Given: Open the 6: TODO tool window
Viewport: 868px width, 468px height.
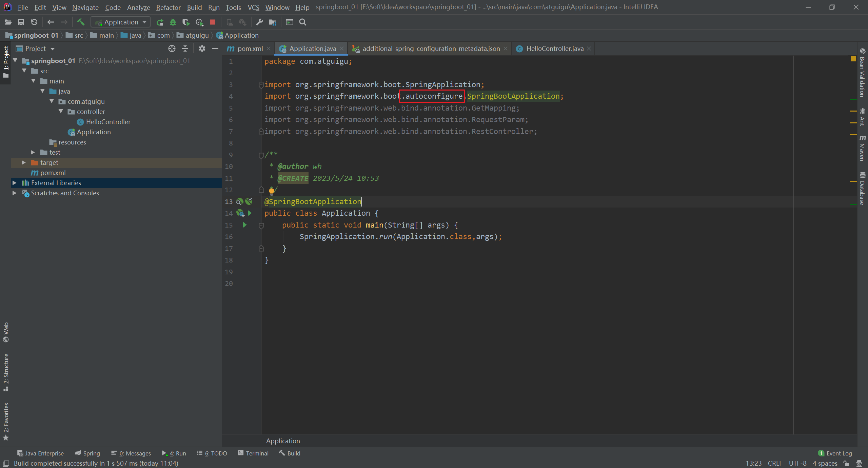Looking at the screenshot, I should (212, 453).
